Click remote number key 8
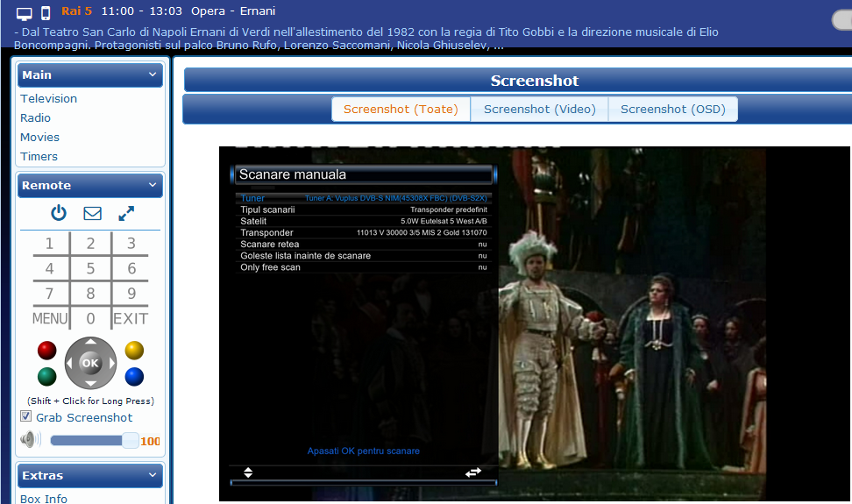 [91, 294]
